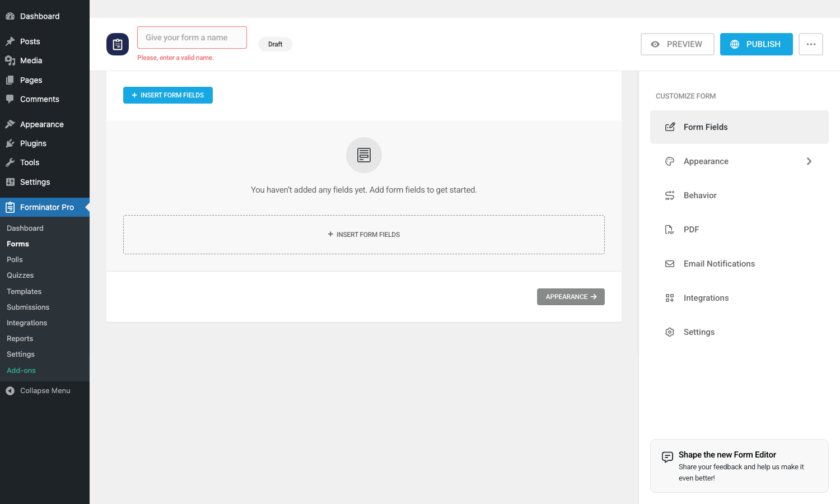The width and height of the screenshot is (840, 504).
Task: Open Tools in WordPress menu
Action: 45,162
